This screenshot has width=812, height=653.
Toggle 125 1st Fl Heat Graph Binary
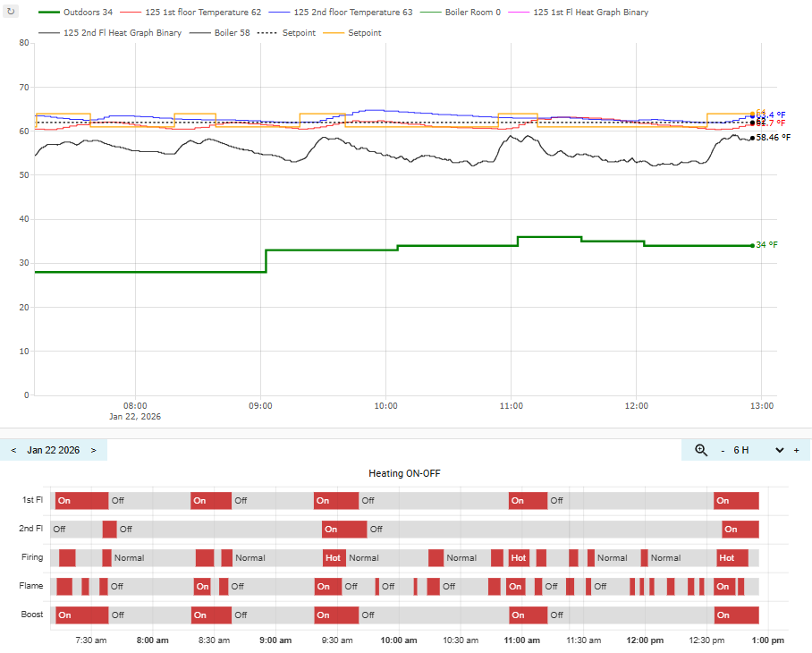(579, 12)
